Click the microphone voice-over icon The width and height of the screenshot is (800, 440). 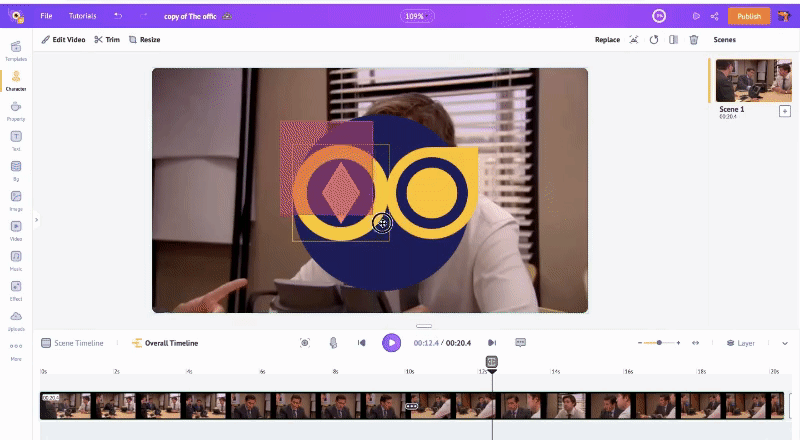click(333, 343)
